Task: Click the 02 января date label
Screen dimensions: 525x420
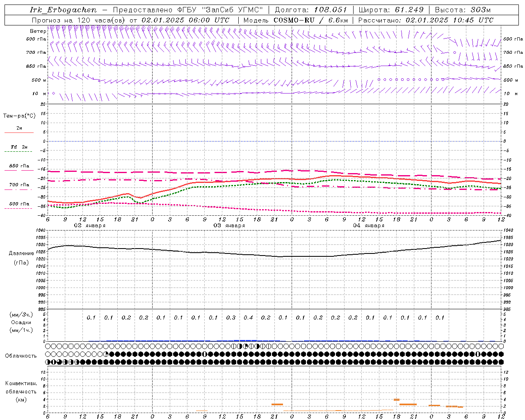Action: 89,226
